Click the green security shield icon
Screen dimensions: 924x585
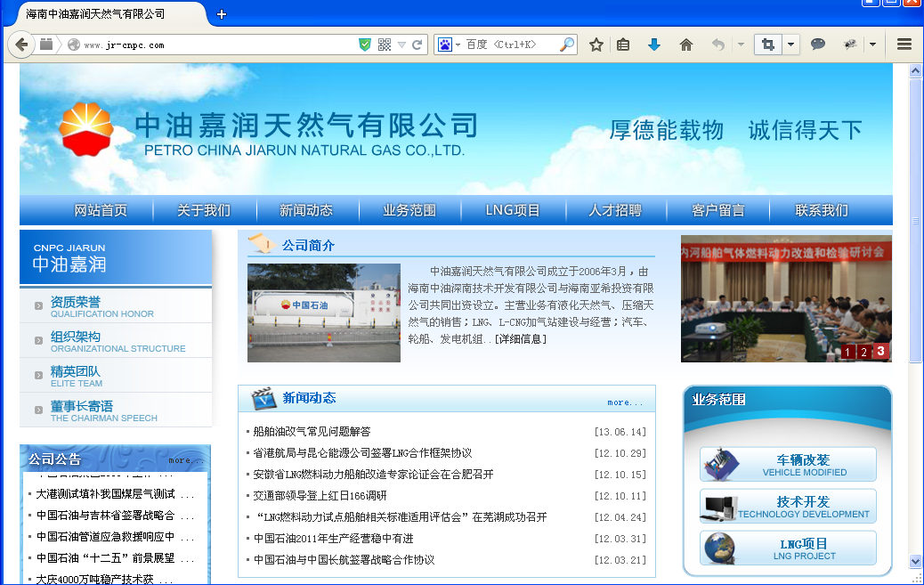(365, 45)
